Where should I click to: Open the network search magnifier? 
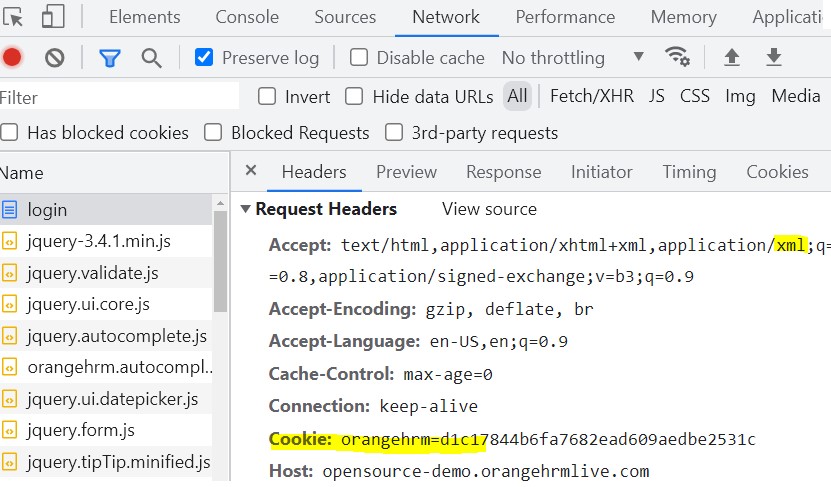(x=151, y=58)
